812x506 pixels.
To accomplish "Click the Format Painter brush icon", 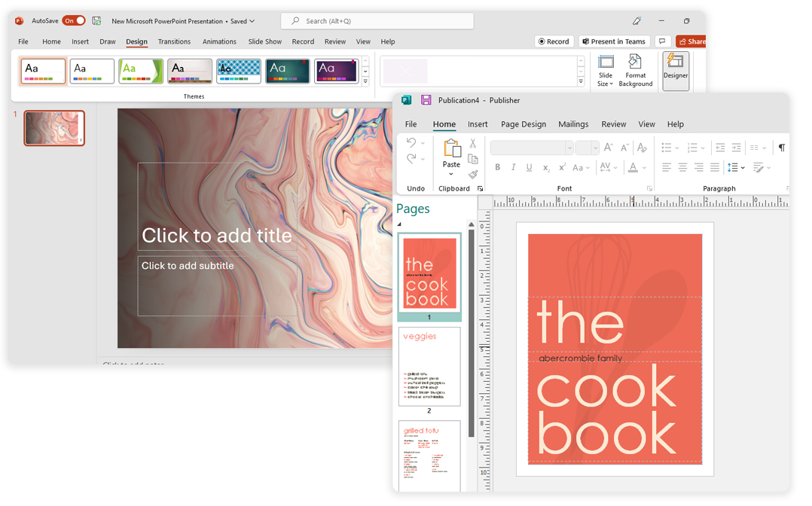I will click(x=473, y=175).
